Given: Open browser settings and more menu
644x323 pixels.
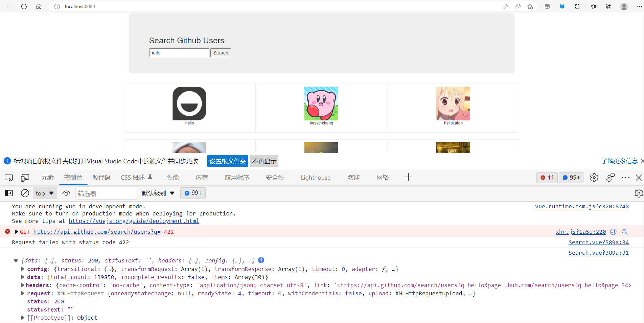Looking at the screenshot, I should (639, 6).
